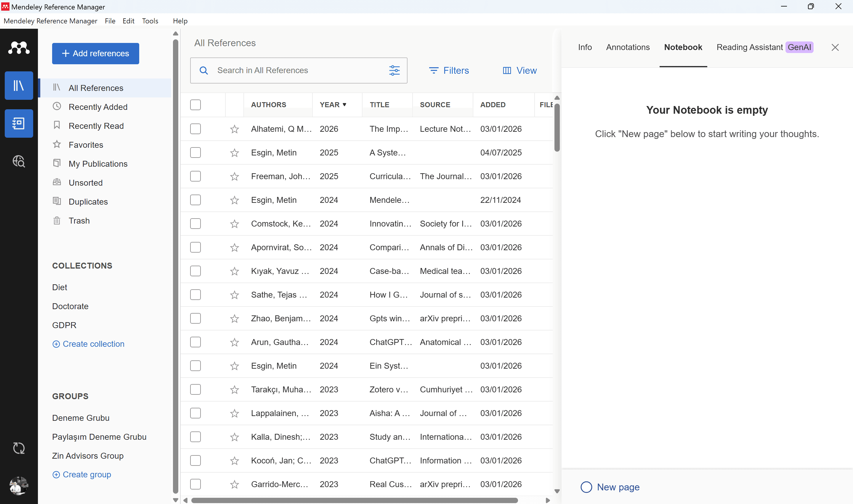Star the Freeman, Joh reference
This screenshot has width=853, height=504.
click(234, 176)
